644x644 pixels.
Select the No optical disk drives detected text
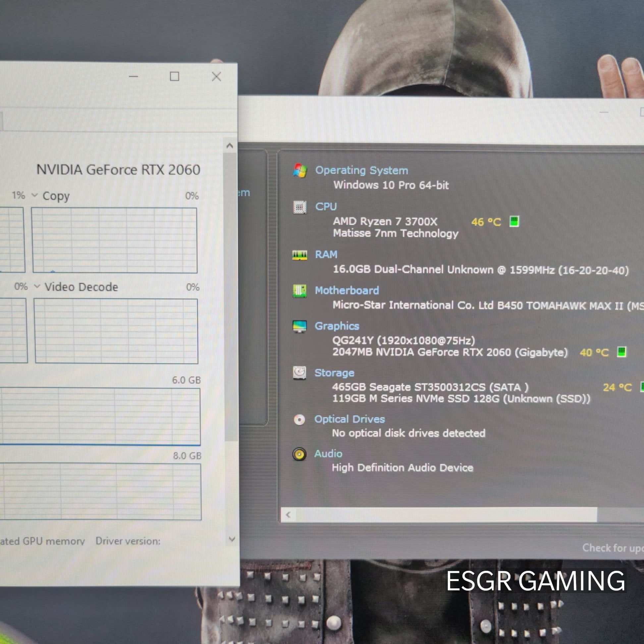(409, 433)
